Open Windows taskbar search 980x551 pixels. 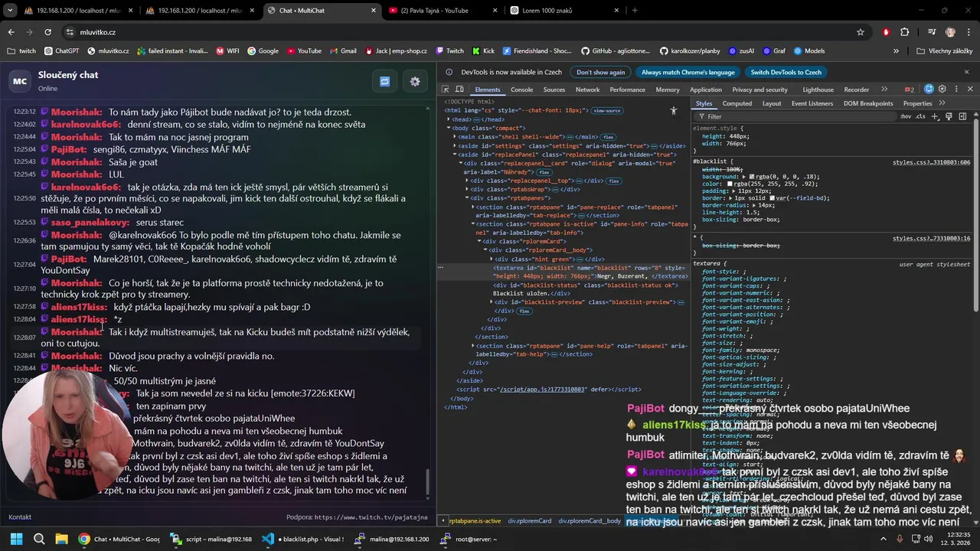39,539
